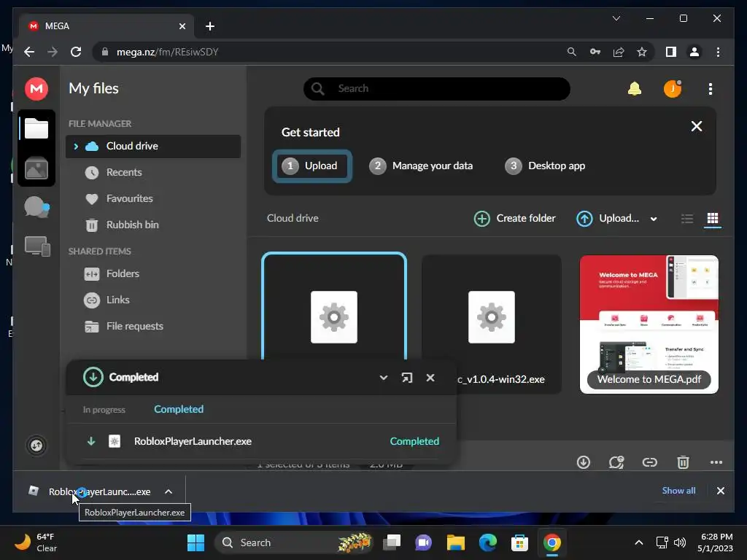Click the share-to-chat icon in the selection bar
Image resolution: width=747 pixels, height=560 pixels.
point(616,462)
